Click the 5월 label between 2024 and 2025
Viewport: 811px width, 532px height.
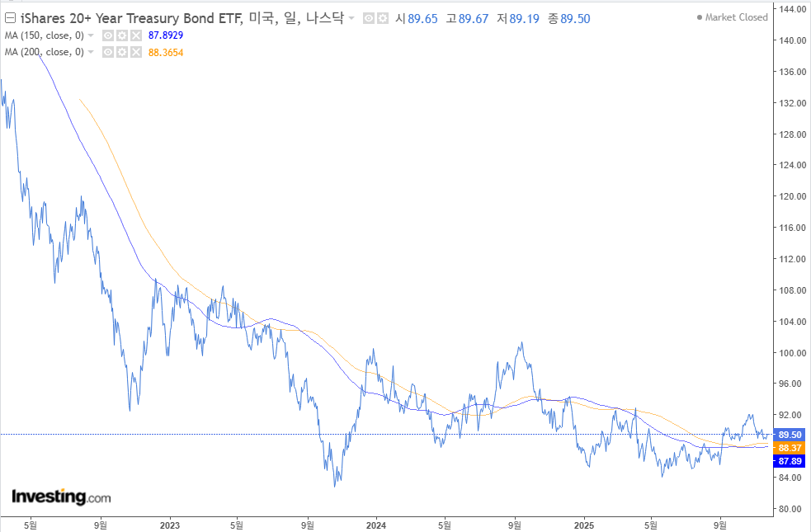[x=445, y=525]
